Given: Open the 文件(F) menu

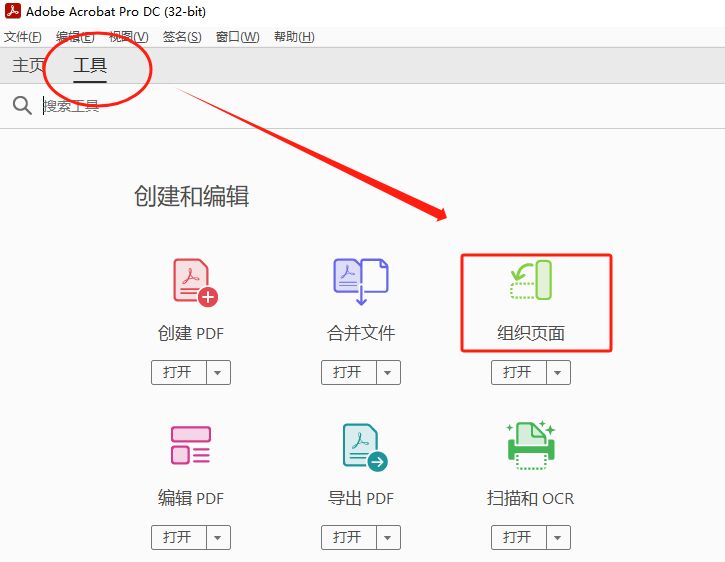Looking at the screenshot, I should point(23,37).
